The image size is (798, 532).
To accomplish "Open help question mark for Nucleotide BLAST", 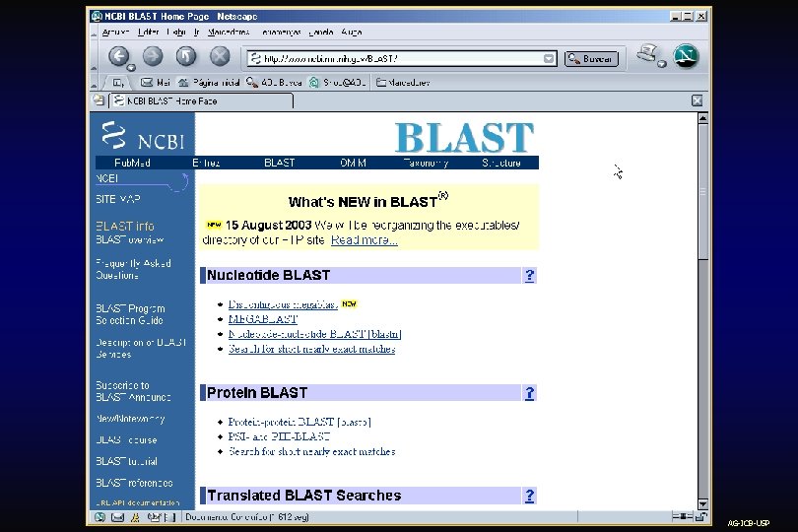I will [x=529, y=276].
